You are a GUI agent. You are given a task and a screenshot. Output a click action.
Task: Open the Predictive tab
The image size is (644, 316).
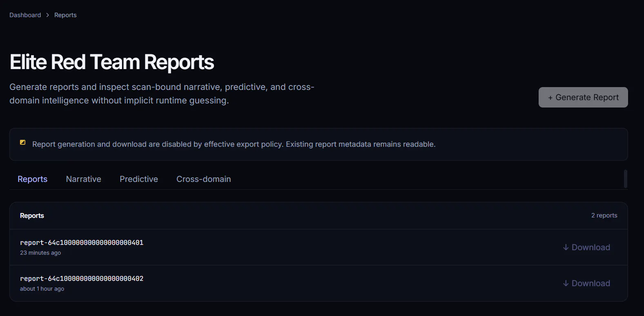coord(139,179)
